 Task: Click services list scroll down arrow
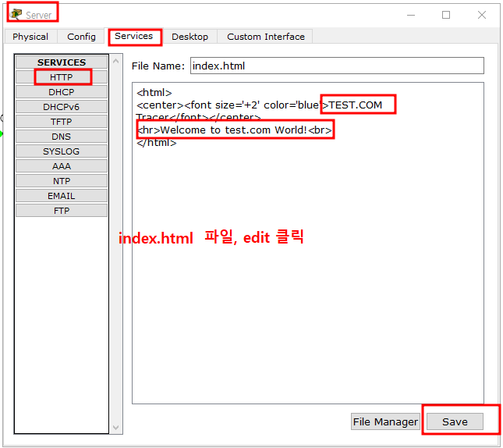point(116,428)
